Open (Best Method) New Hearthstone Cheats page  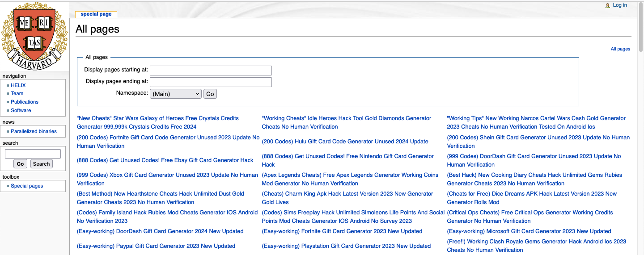161,198
